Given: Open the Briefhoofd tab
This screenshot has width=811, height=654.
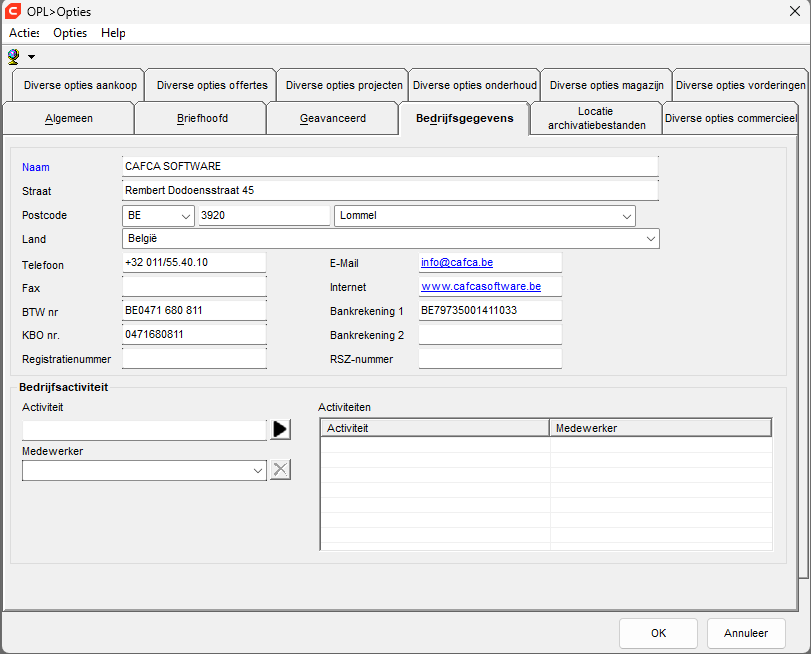Looking at the screenshot, I should (202, 118).
